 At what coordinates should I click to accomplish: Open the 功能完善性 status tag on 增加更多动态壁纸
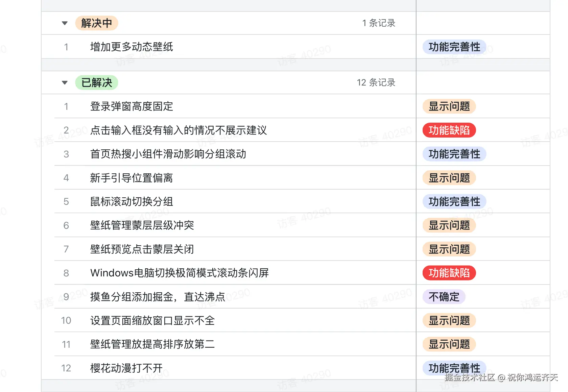454,47
